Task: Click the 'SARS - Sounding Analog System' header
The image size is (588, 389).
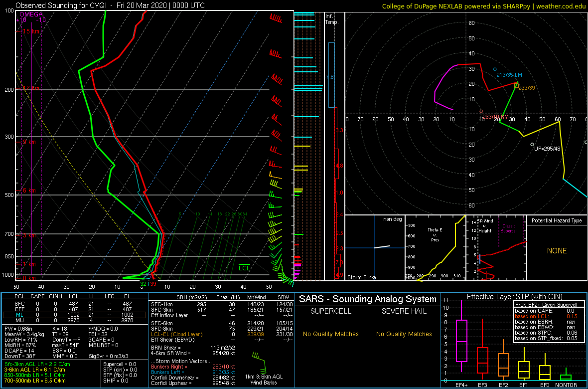Action: 368,299
